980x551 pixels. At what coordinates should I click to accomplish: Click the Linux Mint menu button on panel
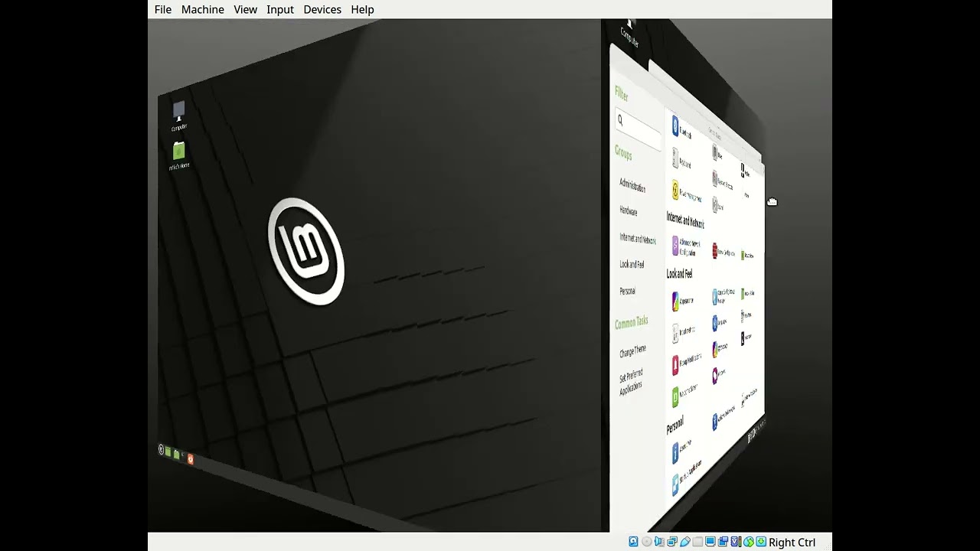161,449
